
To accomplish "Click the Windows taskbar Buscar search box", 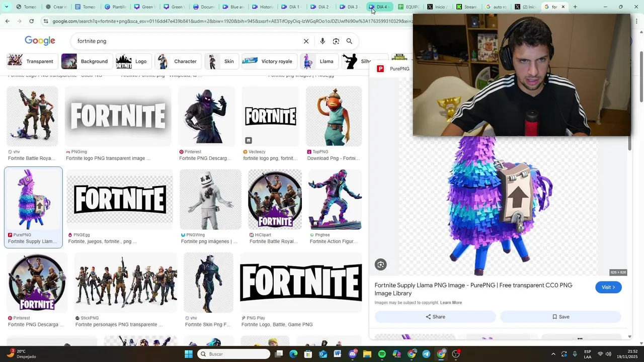I will point(234,354).
